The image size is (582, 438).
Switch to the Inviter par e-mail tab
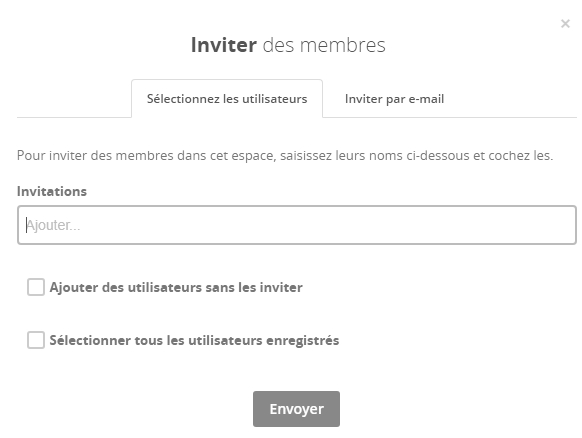pyautogui.click(x=394, y=99)
